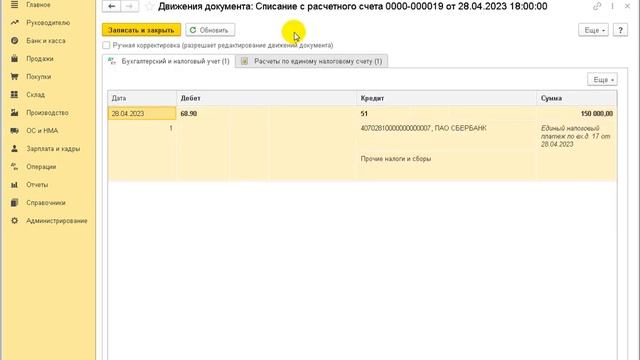Open the Производство factory icon

pyautogui.click(x=14, y=113)
